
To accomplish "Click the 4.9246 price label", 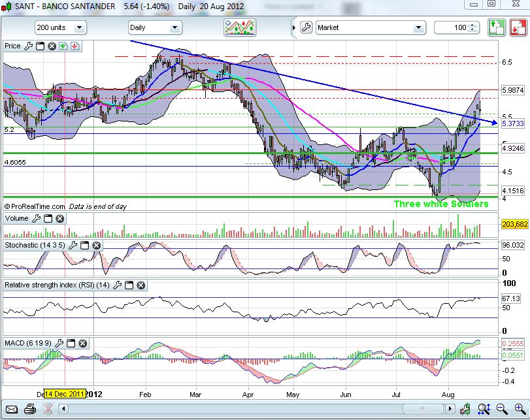I will pyautogui.click(x=513, y=148).
